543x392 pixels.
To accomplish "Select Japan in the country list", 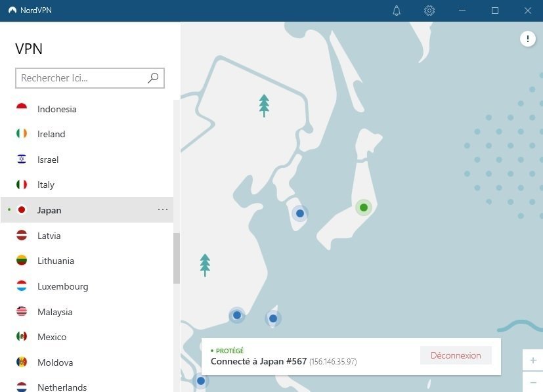I will (x=87, y=210).
